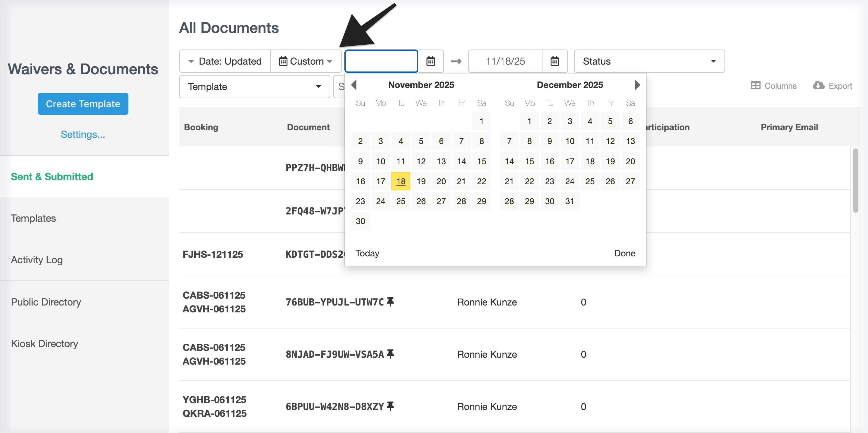The image size is (868, 433).
Task: Click the November 2025 month title
Action: [x=421, y=85]
